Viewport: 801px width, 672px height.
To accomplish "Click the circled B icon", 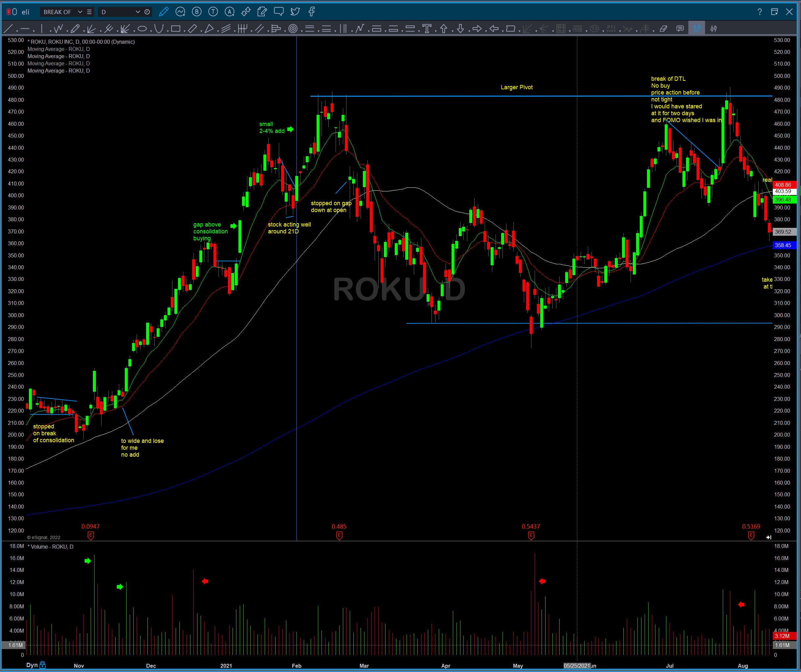I will coord(197,12).
